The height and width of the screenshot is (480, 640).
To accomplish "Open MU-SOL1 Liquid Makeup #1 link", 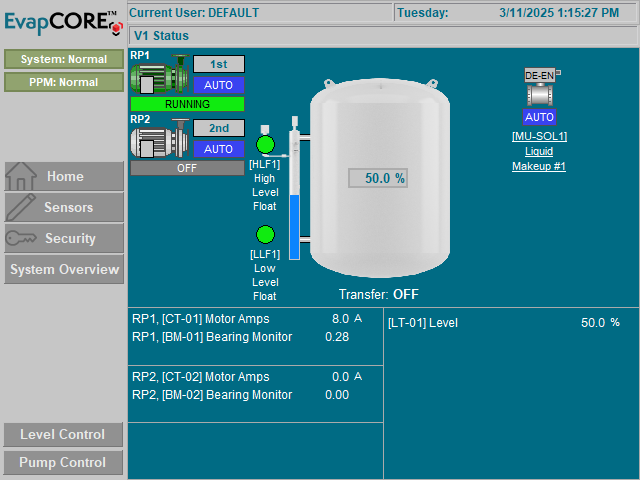I will (x=539, y=151).
